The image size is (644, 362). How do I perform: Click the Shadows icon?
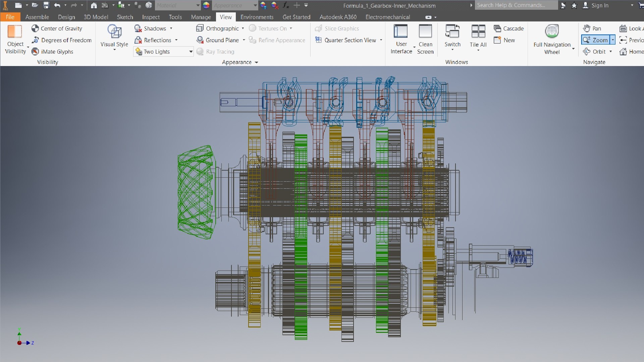point(138,28)
